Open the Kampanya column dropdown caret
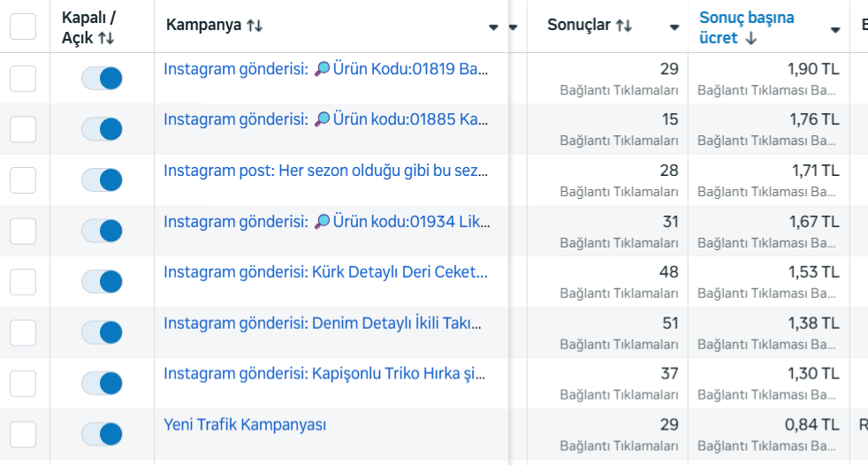 click(494, 27)
